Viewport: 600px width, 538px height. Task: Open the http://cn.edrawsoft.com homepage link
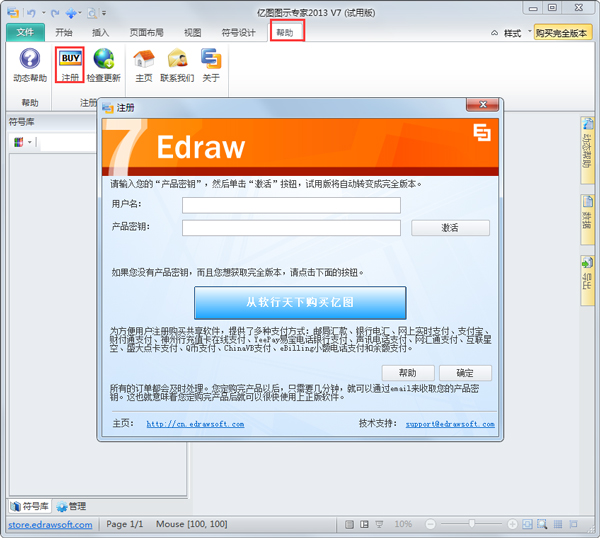pos(195,424)
